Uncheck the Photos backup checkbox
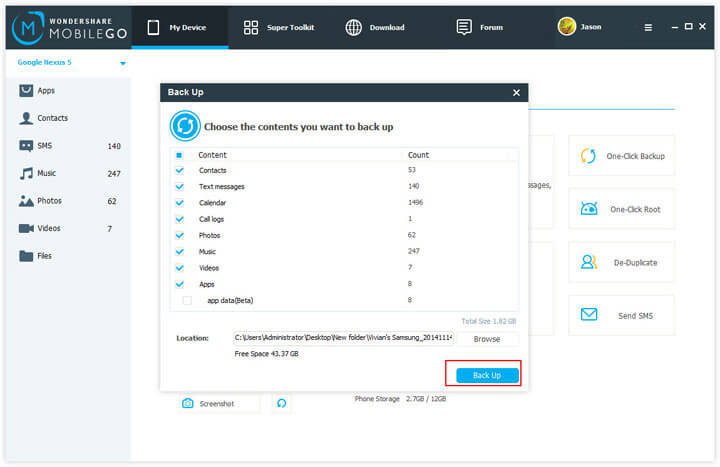Viewport: 720px width, 467px height. pyautogui.click(x=180, y=235)
